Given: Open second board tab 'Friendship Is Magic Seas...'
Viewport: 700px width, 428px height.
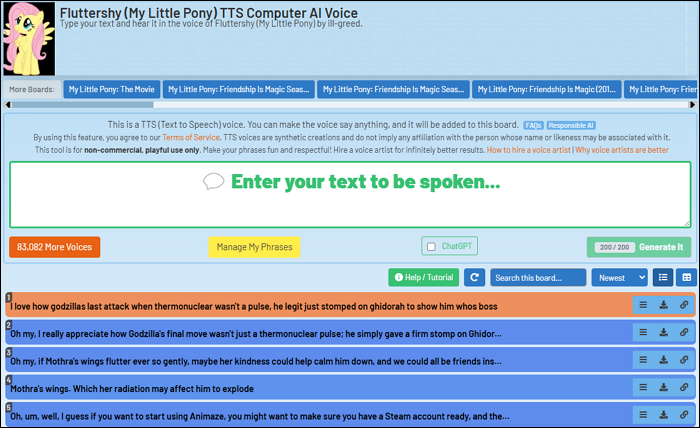Looking at the screenshot, I should coord(239,89).
